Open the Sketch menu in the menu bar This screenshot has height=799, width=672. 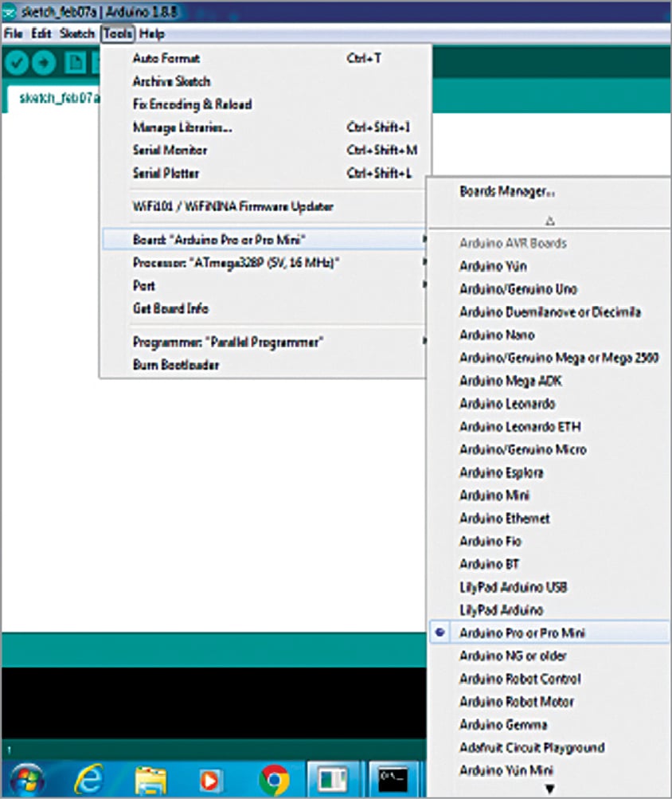coord(76,34)
